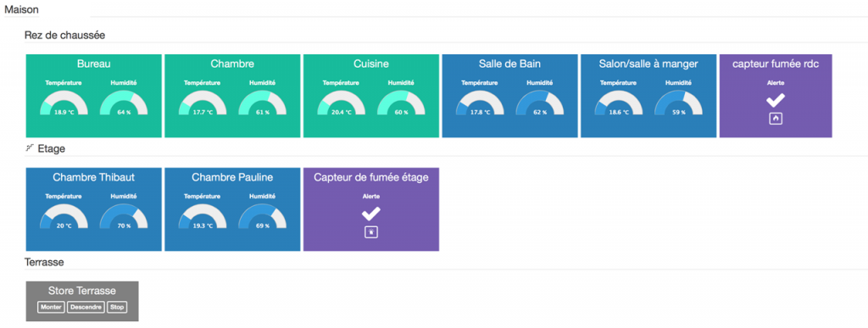Click the Alerte label in Capteur de fumée étage
This screenshot has height=328, width=868.
point(371,197)
